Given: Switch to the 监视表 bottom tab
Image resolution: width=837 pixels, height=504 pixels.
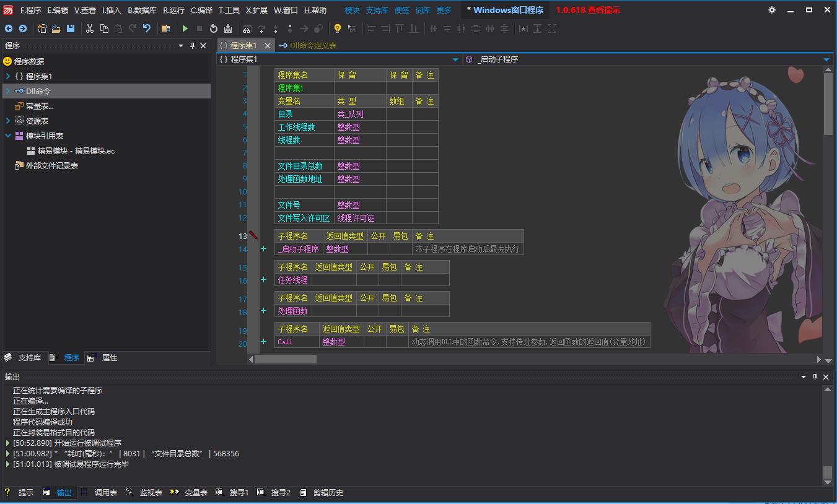Looking at the screenshot, I should click(x=144, y=492).
